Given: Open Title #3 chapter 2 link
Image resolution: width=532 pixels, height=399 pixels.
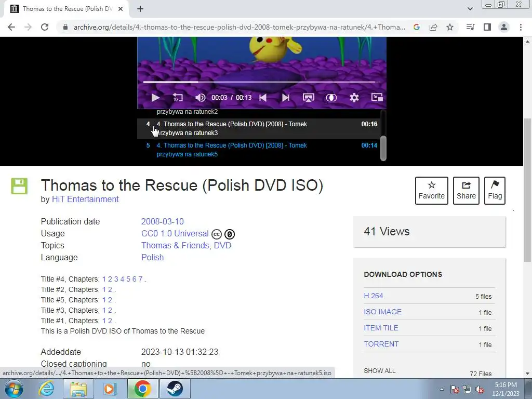Looking at the screenshot, I should tap(110, 310).
